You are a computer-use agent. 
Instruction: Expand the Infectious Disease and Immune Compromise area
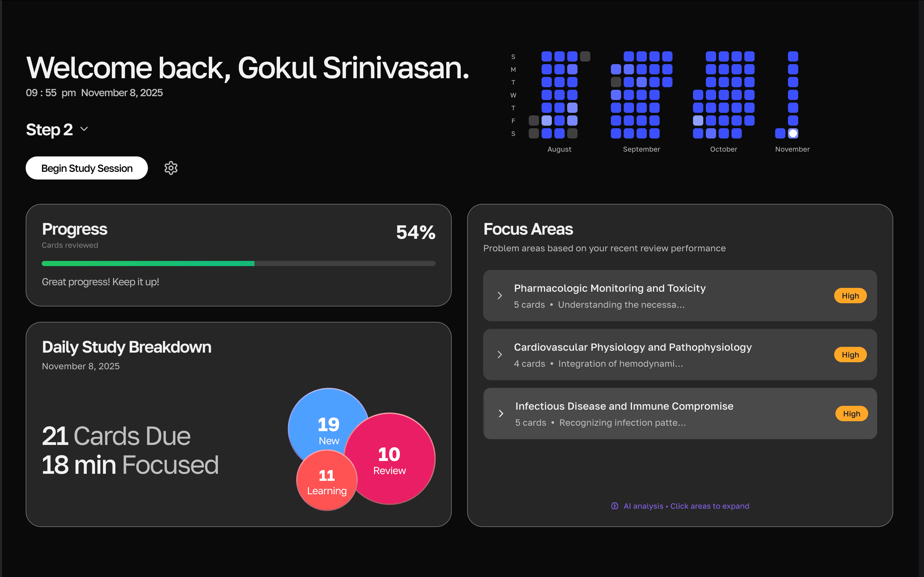coord(624,406)
